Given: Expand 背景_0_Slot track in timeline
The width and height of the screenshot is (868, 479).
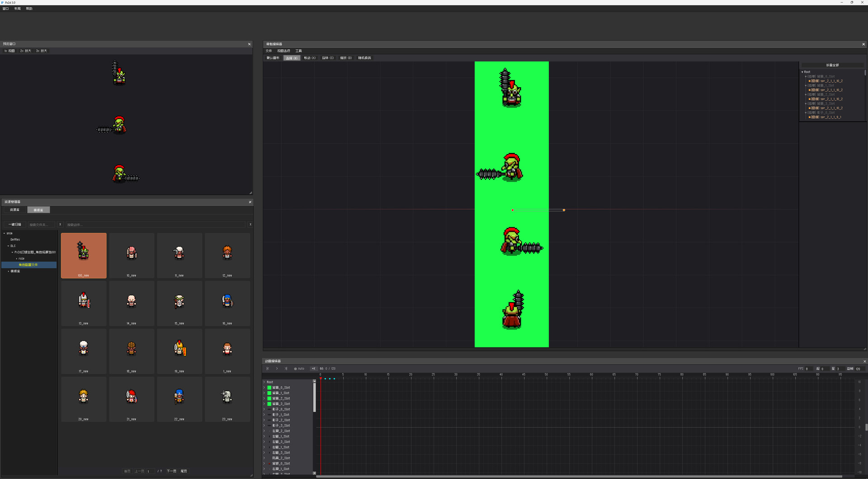Looking at the screenshot, I should click(264, 388).
